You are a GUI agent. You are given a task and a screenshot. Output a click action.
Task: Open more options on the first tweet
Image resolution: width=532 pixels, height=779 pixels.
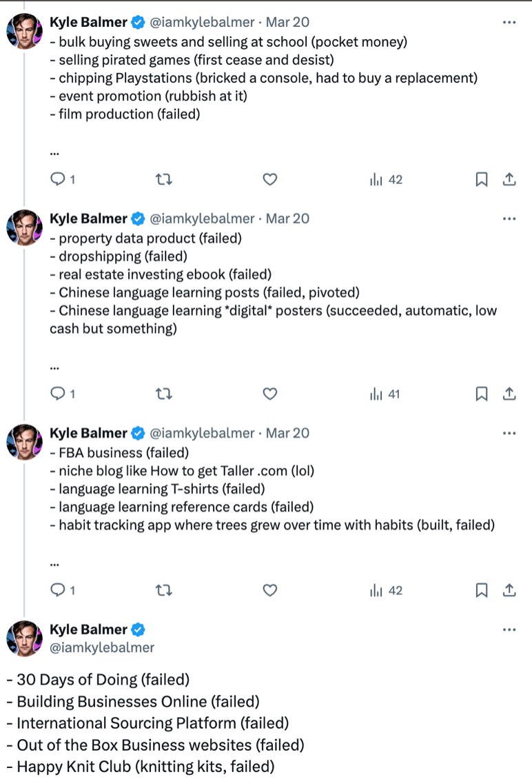tap(509, 23)
